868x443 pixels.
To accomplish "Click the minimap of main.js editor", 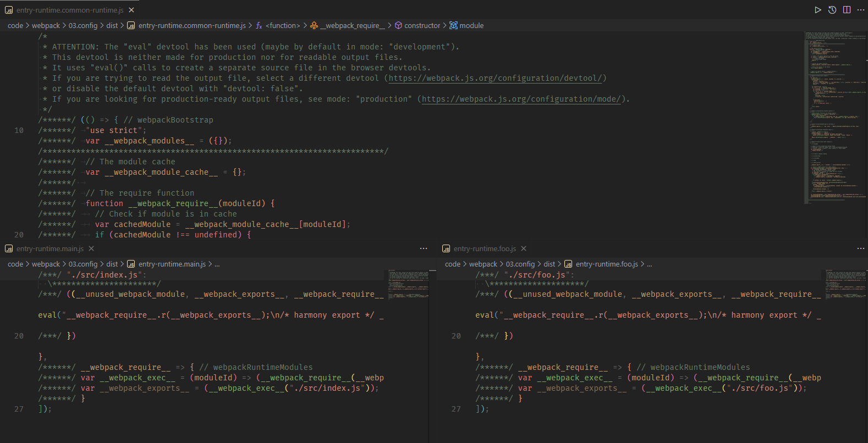I will tap(408, 284).
